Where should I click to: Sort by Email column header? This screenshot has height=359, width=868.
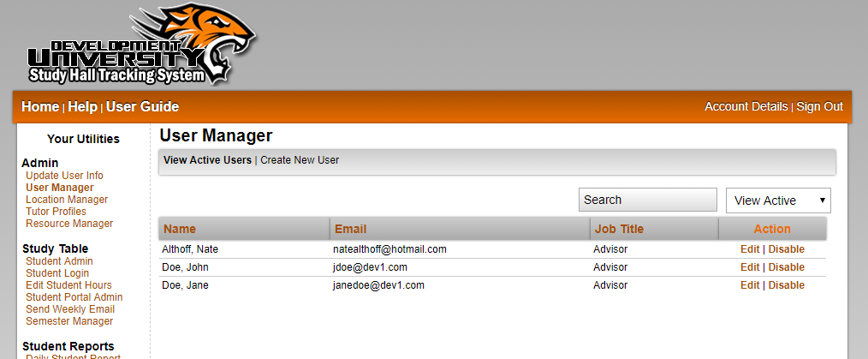(350, 229)
